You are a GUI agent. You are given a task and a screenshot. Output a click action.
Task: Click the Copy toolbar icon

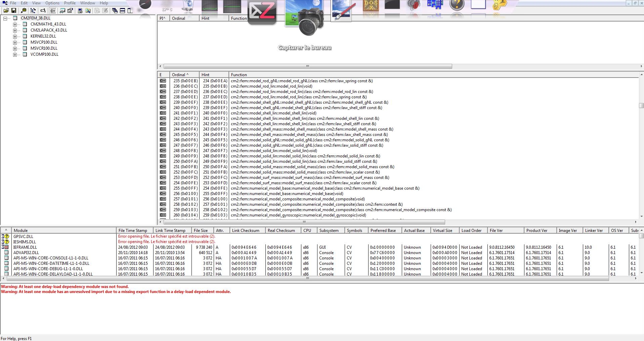pyautogui.click(x=24, y=10)
